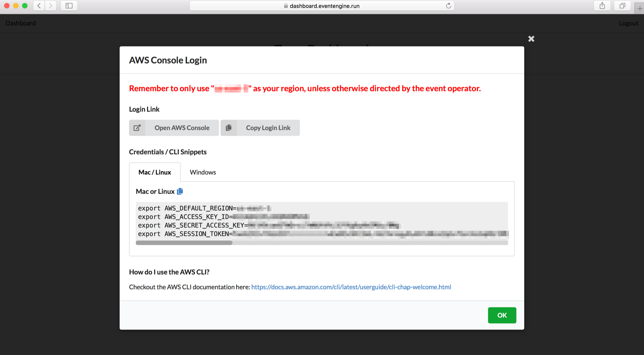Click the red region reminder message
The image size is (644, 355).
click(305, 88)
